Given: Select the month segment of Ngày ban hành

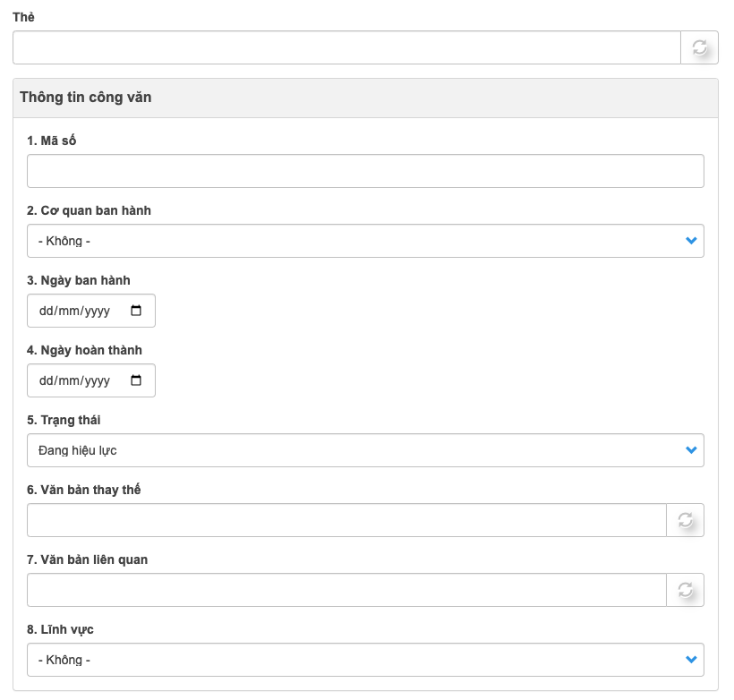Looking at the screenshot, I should click(70, 312).
